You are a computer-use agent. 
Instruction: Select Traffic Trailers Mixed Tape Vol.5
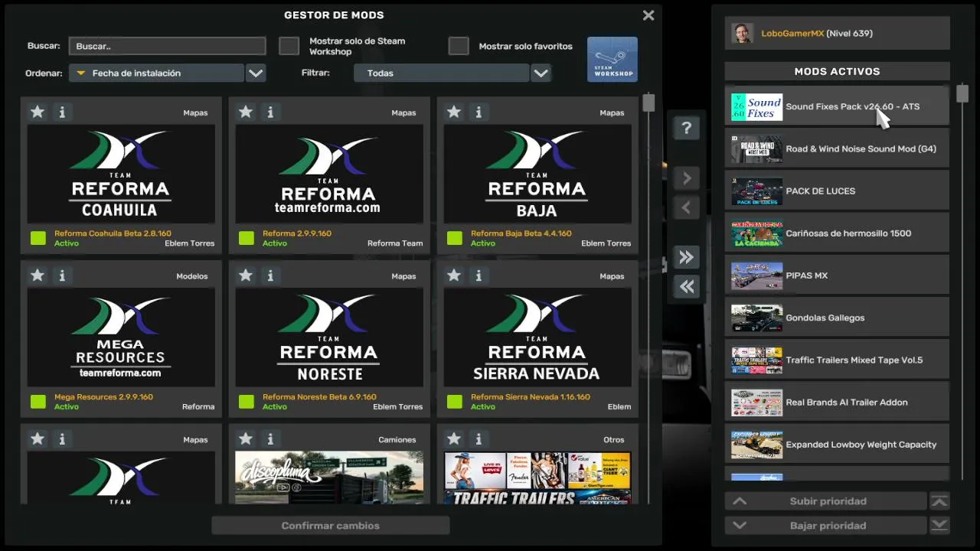[837, 360]
